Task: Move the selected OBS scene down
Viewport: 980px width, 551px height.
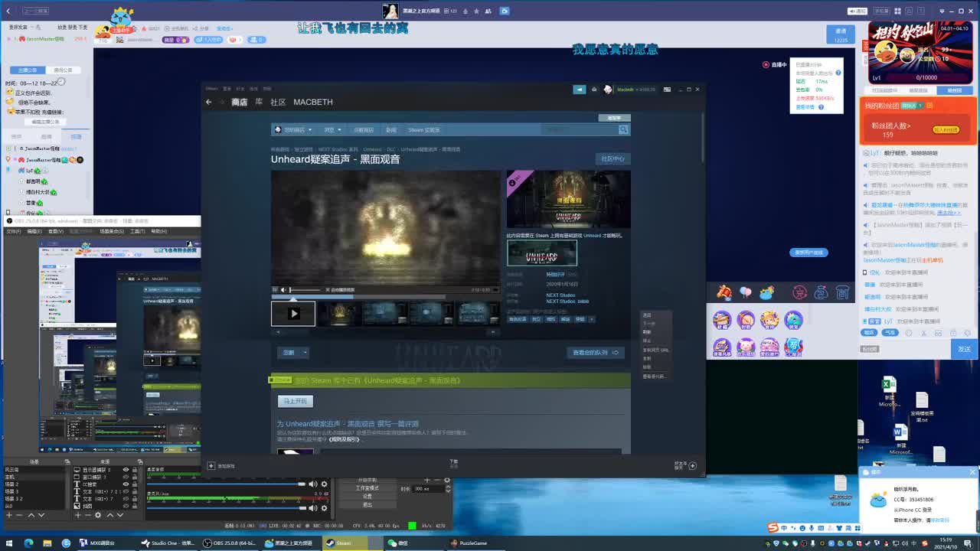Action: point(41,515)
